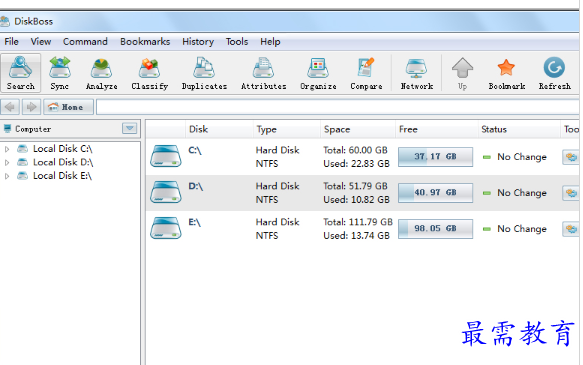Open the Network tool
The height and width of the screenshot is (365, 583).
[416, 73]
